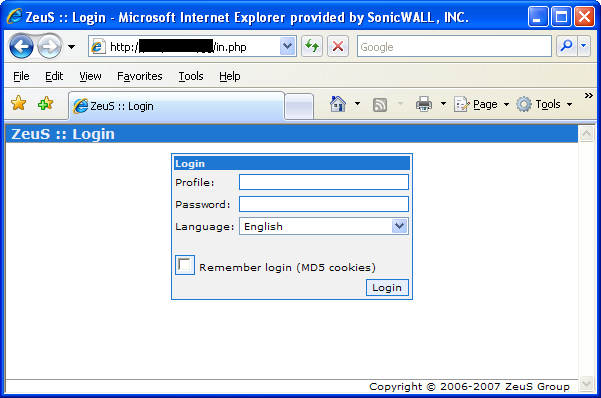Open the View menu

(90, 76)
